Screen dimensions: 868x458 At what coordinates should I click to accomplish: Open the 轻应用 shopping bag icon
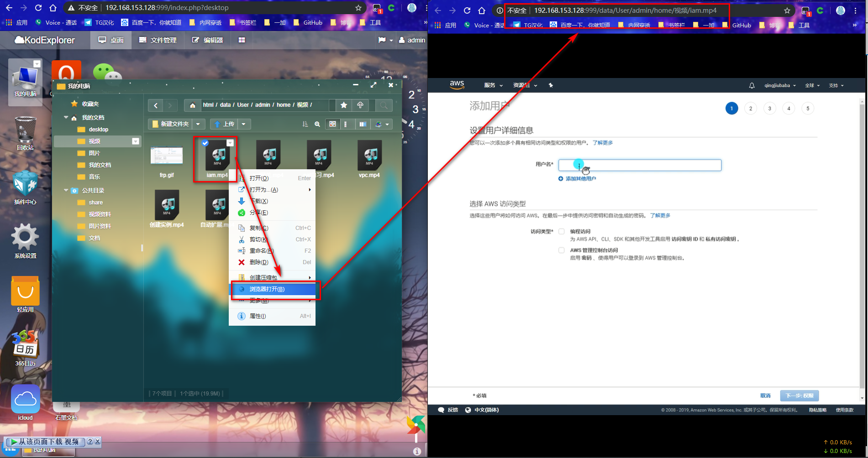point(26,294)
